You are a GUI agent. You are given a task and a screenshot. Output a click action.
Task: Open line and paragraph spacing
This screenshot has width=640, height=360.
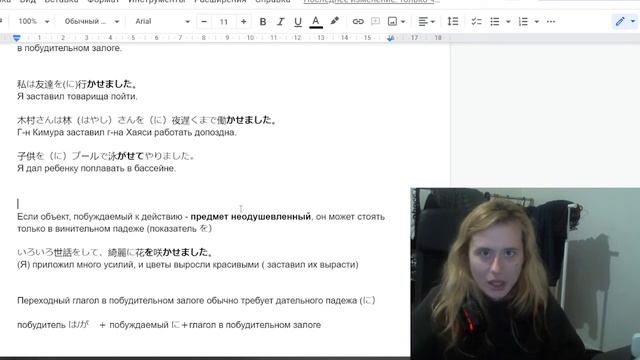pos(453,21)
